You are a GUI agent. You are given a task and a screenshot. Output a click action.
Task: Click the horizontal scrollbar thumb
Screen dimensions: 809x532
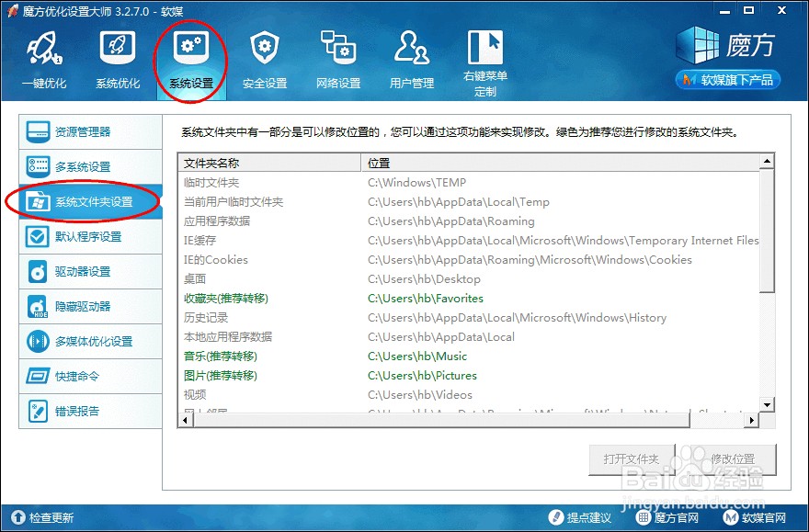coord(441,421)
